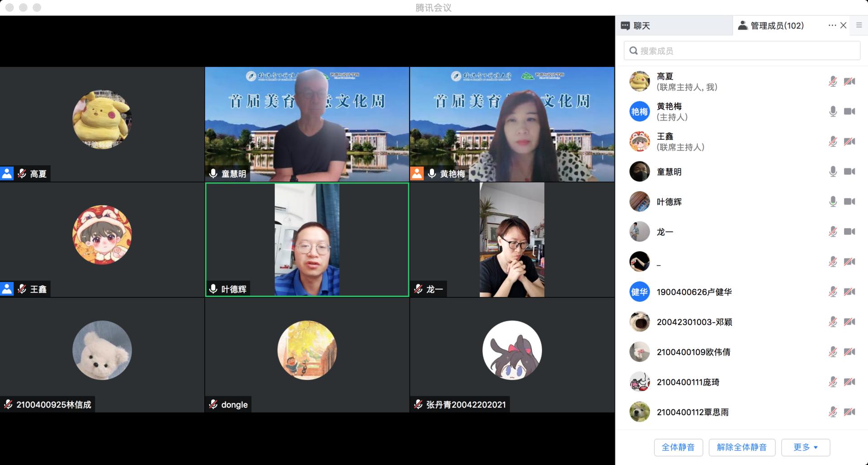This screenshot has width=868, height=465.
Task: Click the muted mic icon on dongle's tile
Action: coord(213,404)
